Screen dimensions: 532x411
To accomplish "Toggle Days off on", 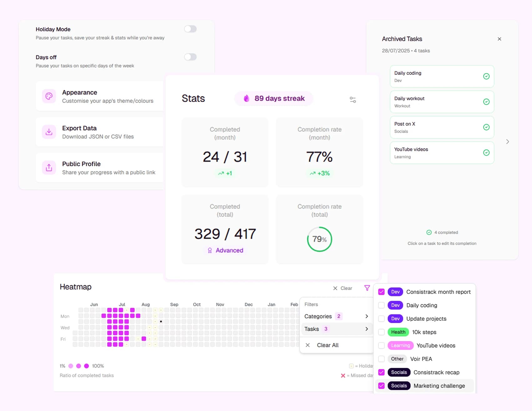I will point(190,57).
